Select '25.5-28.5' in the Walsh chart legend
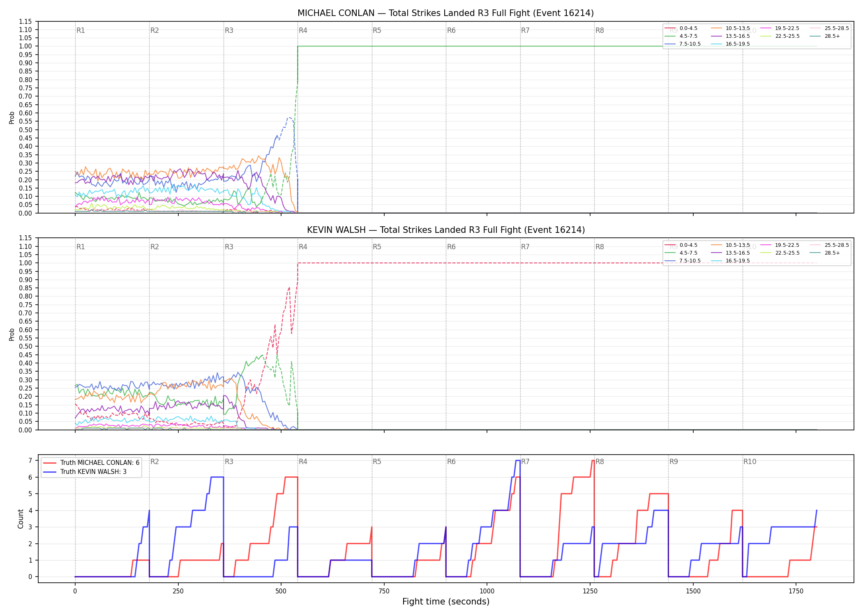Screen dimensions: 863x616 pos(837,245)
